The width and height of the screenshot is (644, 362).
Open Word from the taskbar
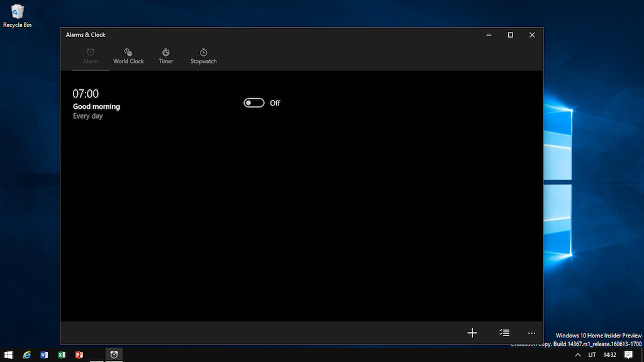[x=44, y=354]
